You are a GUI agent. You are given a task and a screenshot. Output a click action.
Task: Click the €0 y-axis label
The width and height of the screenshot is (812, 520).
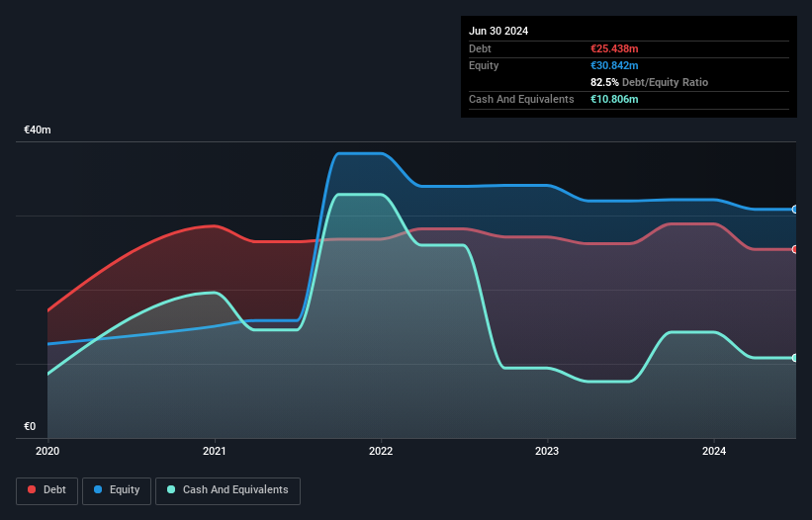[30, 426]
